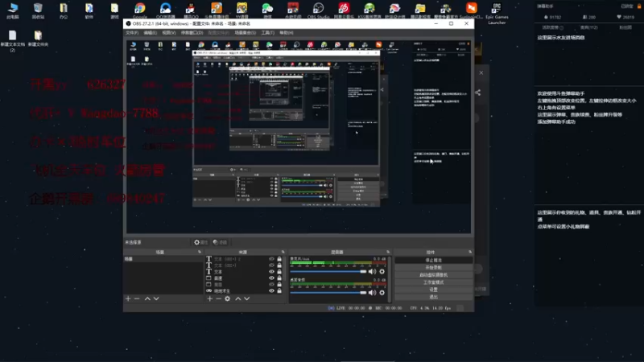Click the 麦克风/Aux volume slider

pos(328,272)
